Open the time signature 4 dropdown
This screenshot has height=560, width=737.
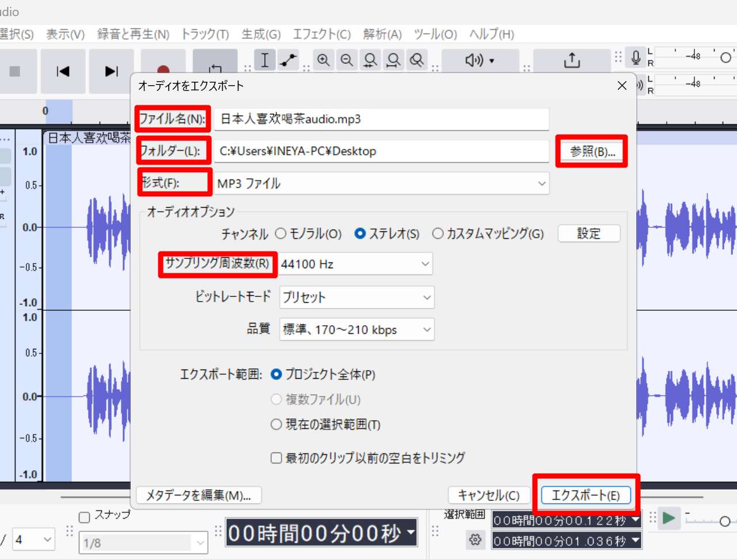coord(34,540)
